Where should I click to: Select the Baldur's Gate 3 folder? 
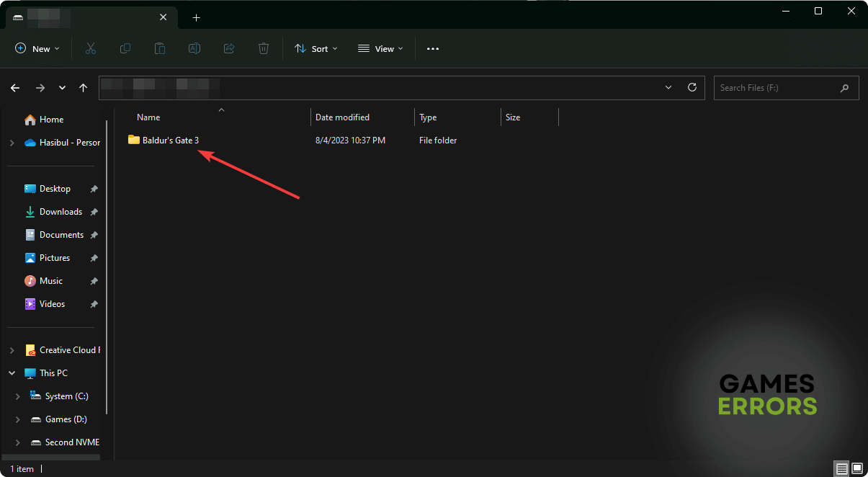(170, 141)
